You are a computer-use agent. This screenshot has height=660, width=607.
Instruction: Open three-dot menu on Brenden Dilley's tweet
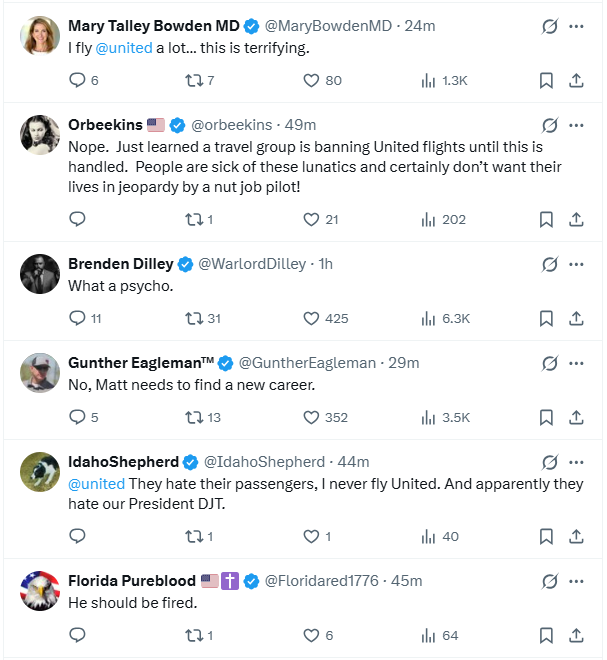coord(576,264)
